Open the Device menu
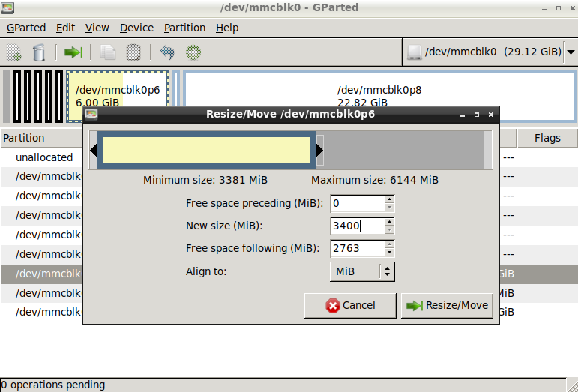The image size is (578, 392). point(136,28)
